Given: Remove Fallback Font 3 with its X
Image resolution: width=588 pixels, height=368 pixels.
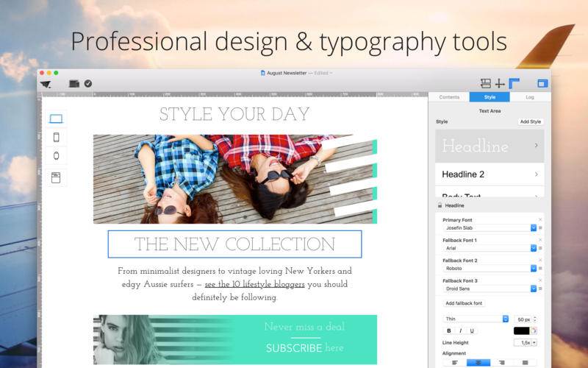Looking at the screenshot, I should coord(540,280).
